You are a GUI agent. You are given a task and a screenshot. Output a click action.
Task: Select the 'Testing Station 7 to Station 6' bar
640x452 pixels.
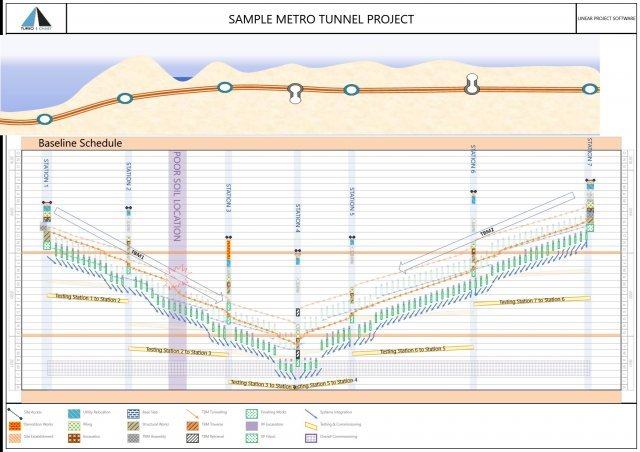[532, 301]
